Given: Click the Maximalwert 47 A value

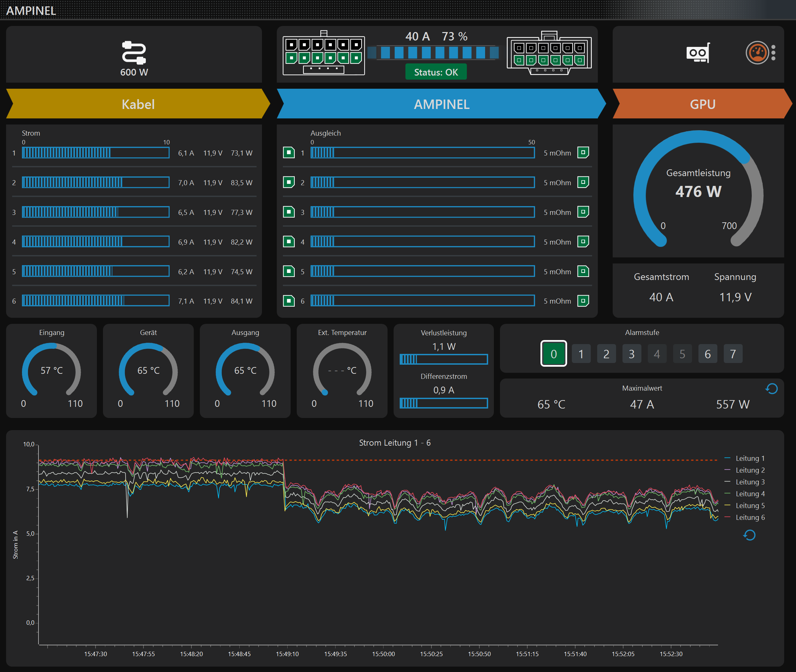Looking at the screenshot, I should (642, 404).
